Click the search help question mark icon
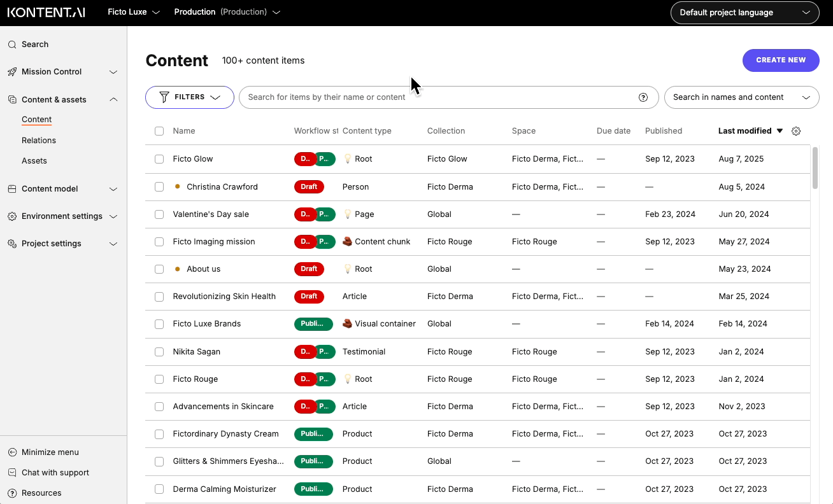Image resolution: width=833 pixels, height=504 pixels. click(643, 97)
